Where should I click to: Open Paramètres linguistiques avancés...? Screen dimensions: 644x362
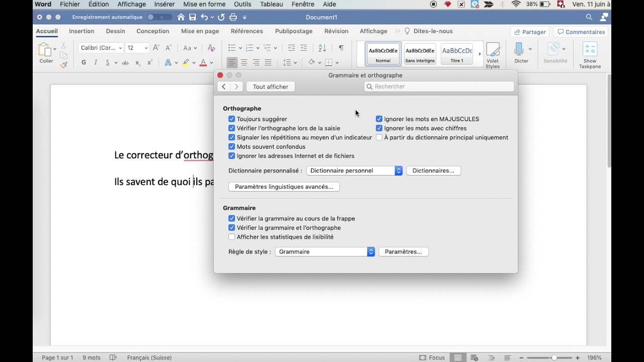284,187
